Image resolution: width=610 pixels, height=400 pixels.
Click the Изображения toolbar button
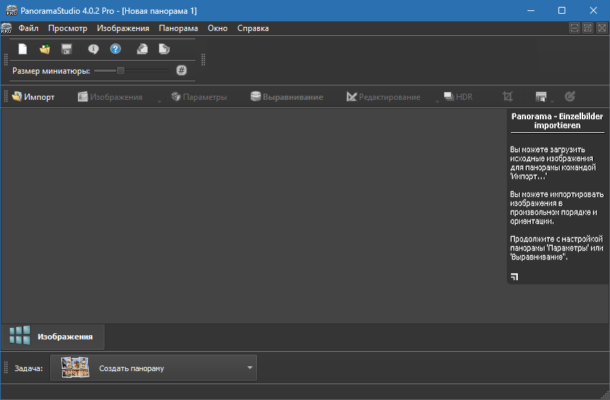point(110,97)
